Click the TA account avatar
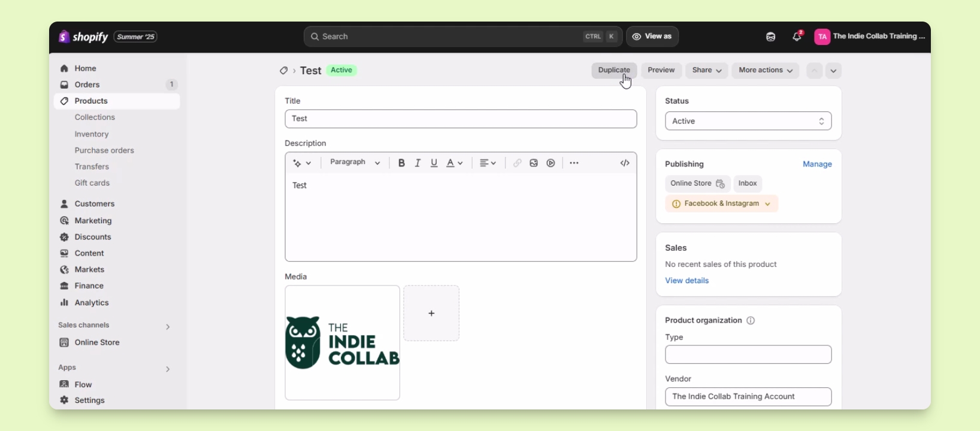This screenshot has width=980, height=431. 822,37
